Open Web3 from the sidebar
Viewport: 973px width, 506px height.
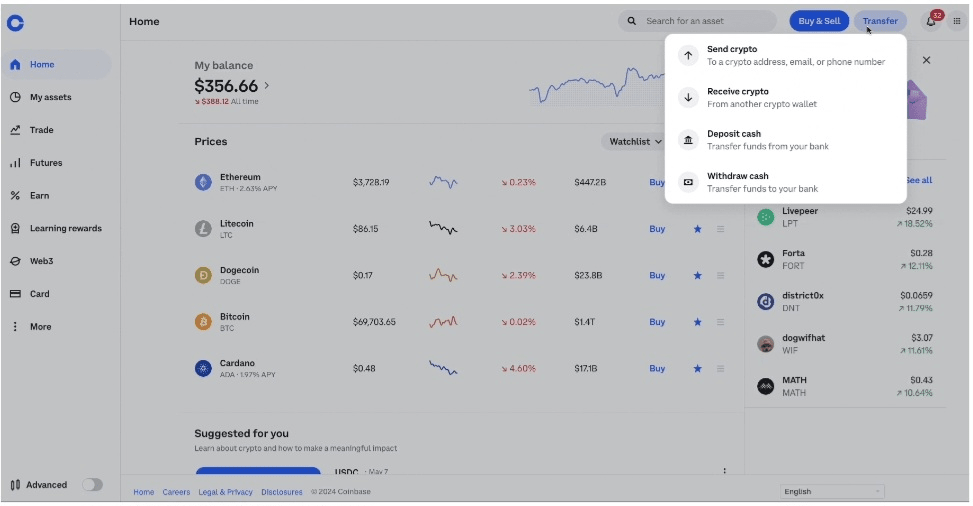coord(41,261)
